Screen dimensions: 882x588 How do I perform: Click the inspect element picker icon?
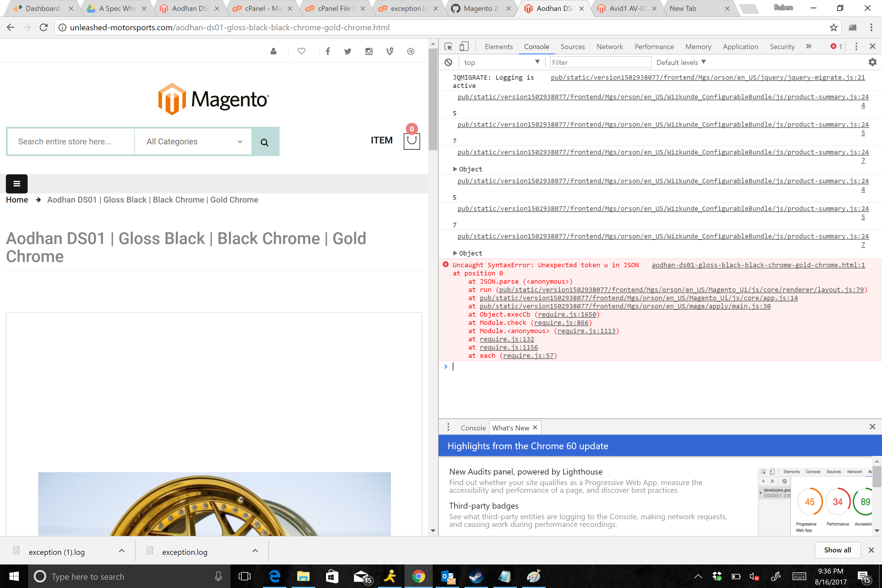[448, 46]
